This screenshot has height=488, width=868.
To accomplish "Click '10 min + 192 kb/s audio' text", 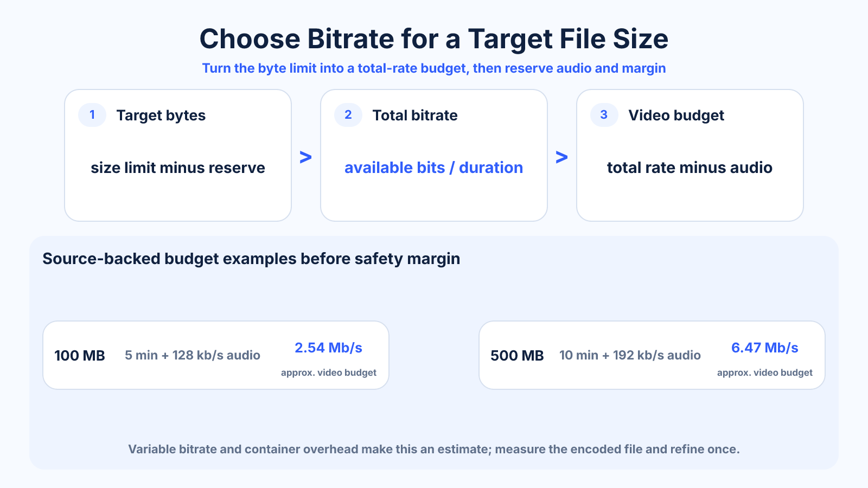I will (x=630, y=355).
